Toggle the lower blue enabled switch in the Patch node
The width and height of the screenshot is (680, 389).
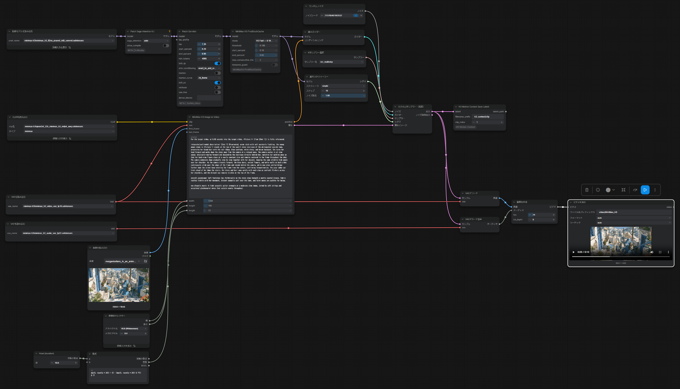click(217, 82)
